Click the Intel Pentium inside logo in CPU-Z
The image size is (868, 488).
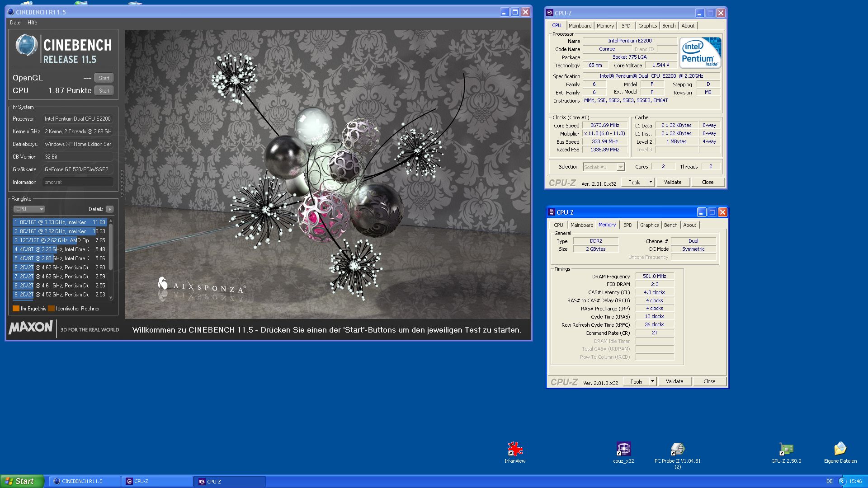coord(700,53)
